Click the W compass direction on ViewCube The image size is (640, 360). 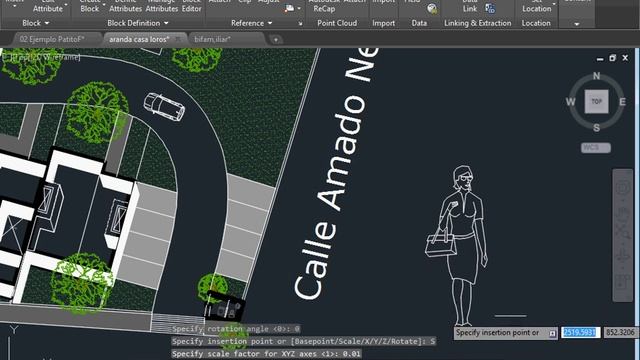[571, 102]
